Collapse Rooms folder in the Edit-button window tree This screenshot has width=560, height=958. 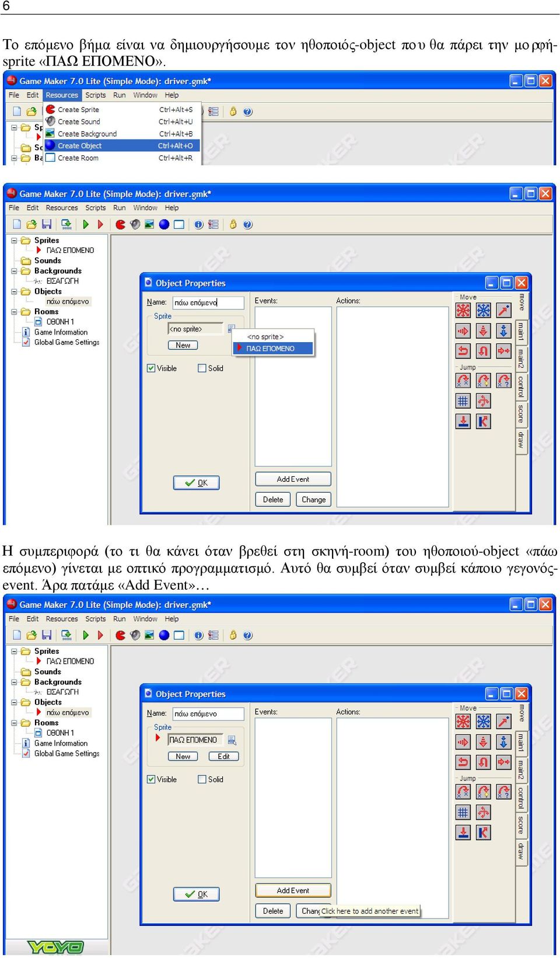15,723
